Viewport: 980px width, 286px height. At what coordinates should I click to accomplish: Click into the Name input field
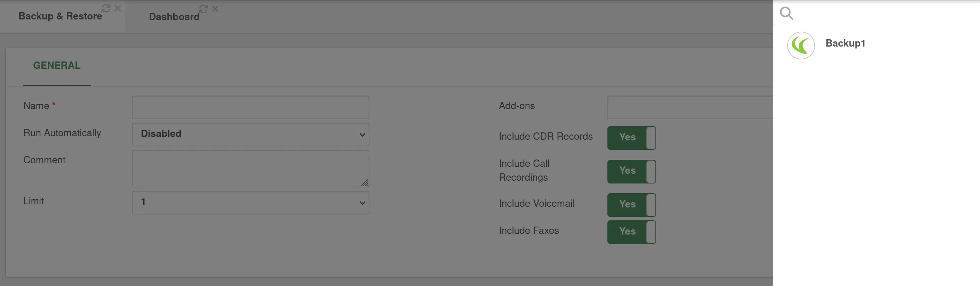250,107
